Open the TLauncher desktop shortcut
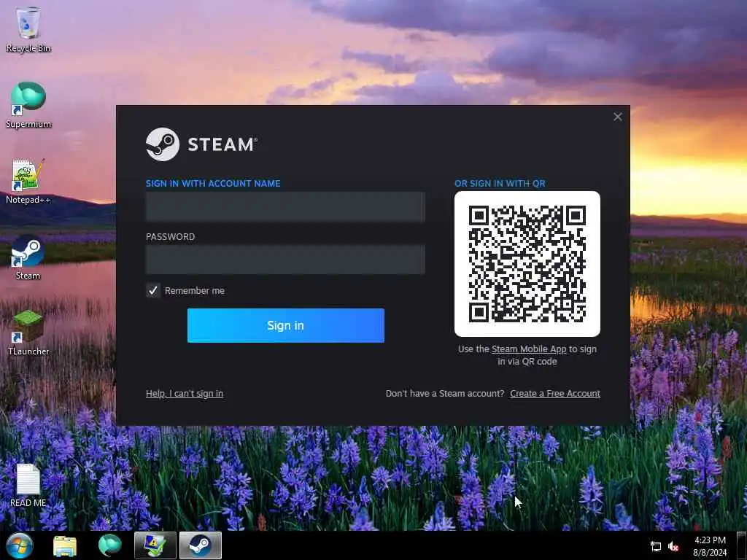The width and height of the screenshot is (747, 560). click(28, 332)
